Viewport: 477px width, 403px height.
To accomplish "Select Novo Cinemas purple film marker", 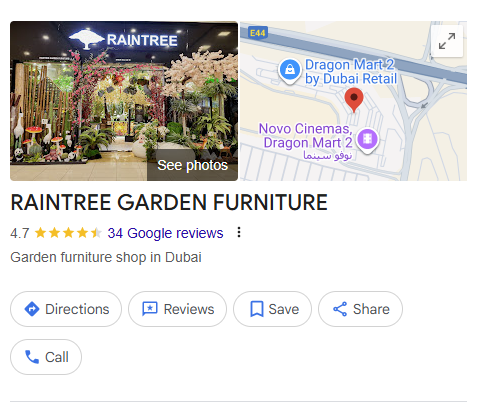I will [x=367, y=140].
